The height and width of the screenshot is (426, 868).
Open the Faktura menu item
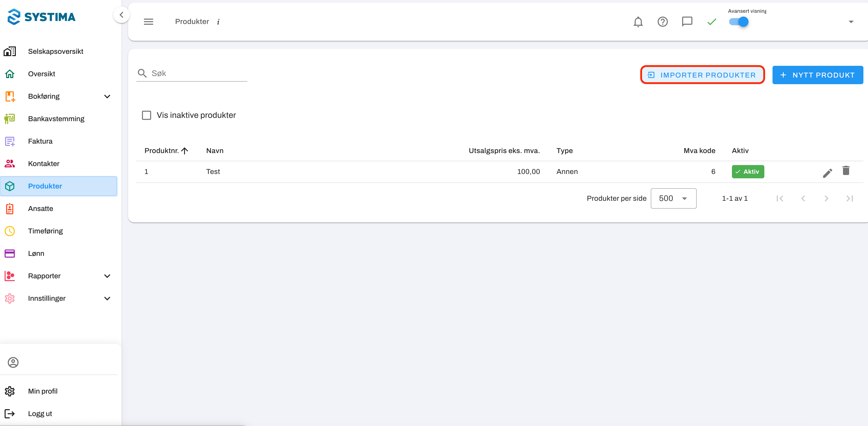click(x=40, y=141)
